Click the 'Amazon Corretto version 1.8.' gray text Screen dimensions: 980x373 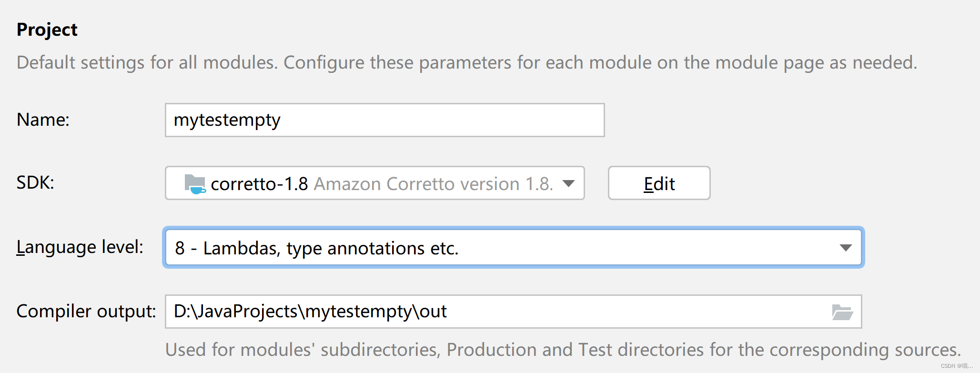pos(433,184)
